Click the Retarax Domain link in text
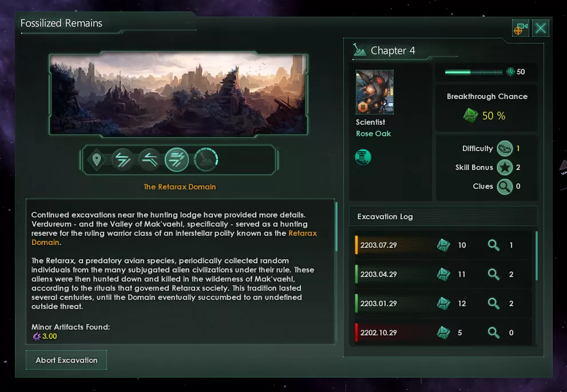The height and width of the screenshot is (392, 567). (x=302, y=233)
